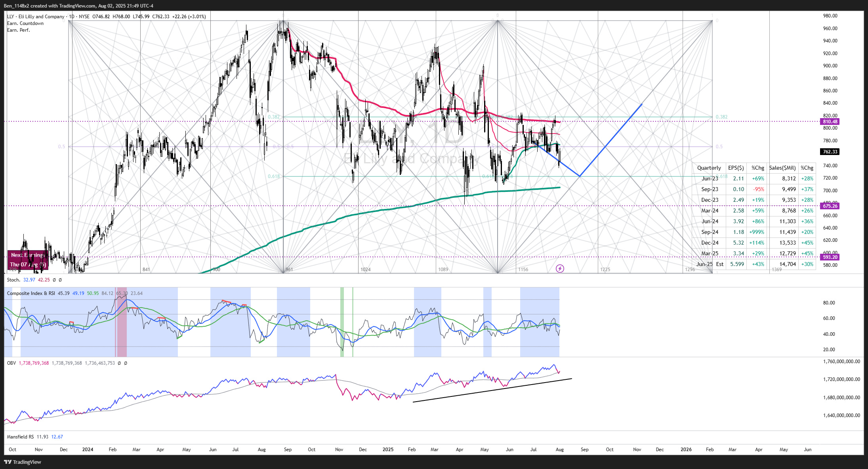This screenshot has height=469, width=868.
Task: Click the purple lightning earnings marker icon
Action: coord(560,269)
